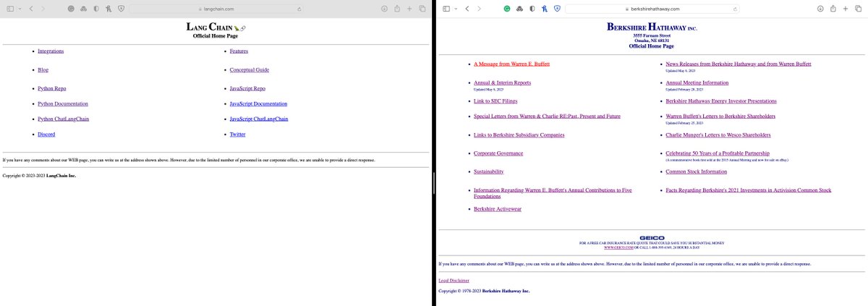868x306 pixels.
Task: Open the Conceptual Guide link
Action: pyautogui.click(x=250, y=70)
